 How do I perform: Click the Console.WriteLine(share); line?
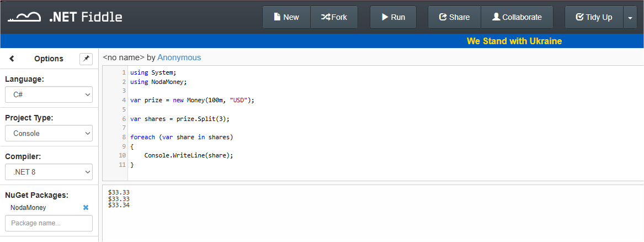click(189, 156)
